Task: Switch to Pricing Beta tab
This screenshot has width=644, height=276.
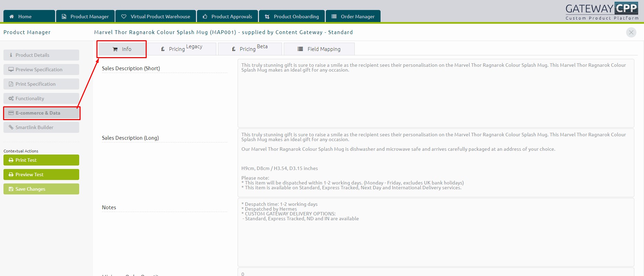Action: [x=250, y=49]
